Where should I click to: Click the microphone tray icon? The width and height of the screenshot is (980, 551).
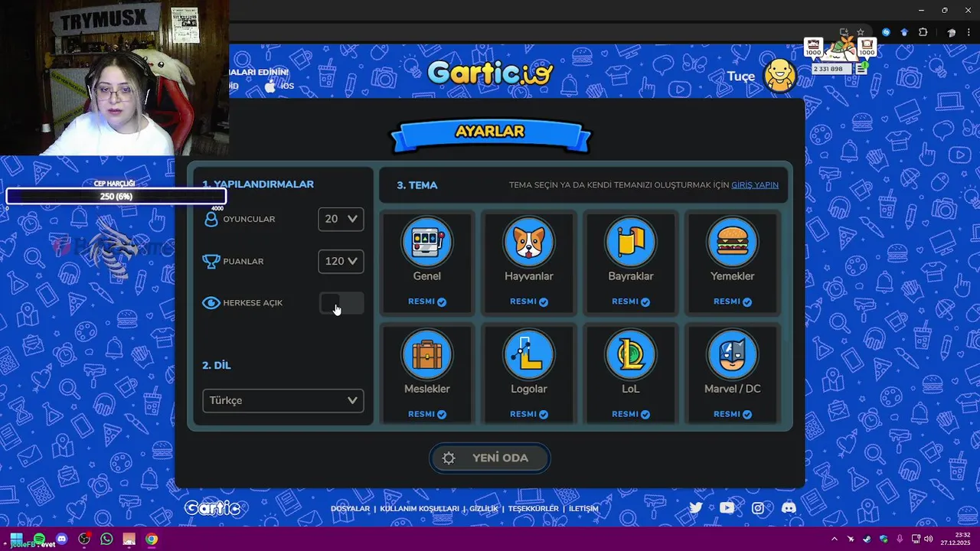pyautogui.click(x=900, y=539)
